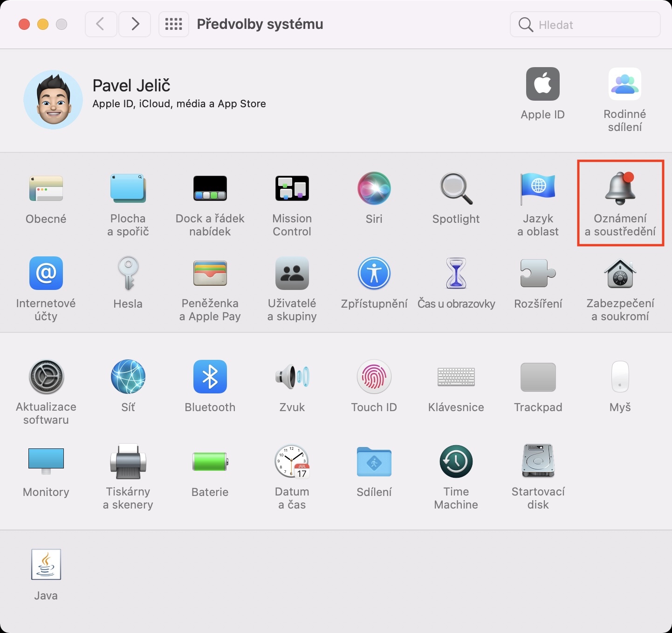
Task: Open Siri preferences
Action: 374,188
